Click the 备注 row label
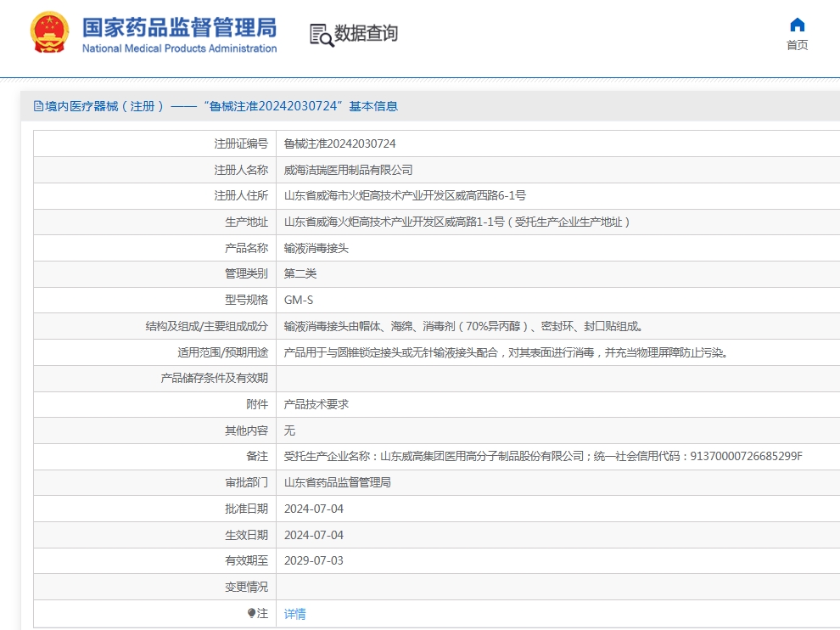This screenshot has height=630, width=840. click(x=257, y=456)
